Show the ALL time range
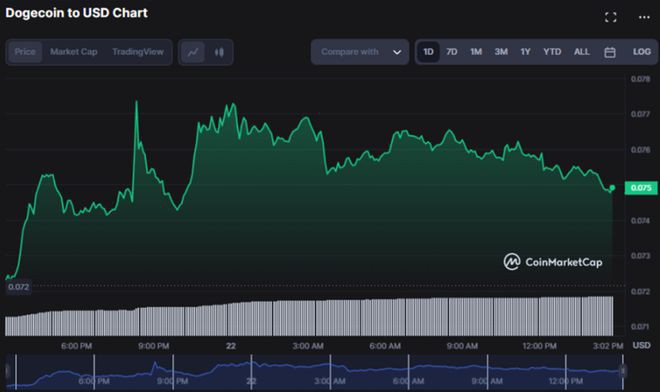Screen dimensions: 660x392 point(582,52)
